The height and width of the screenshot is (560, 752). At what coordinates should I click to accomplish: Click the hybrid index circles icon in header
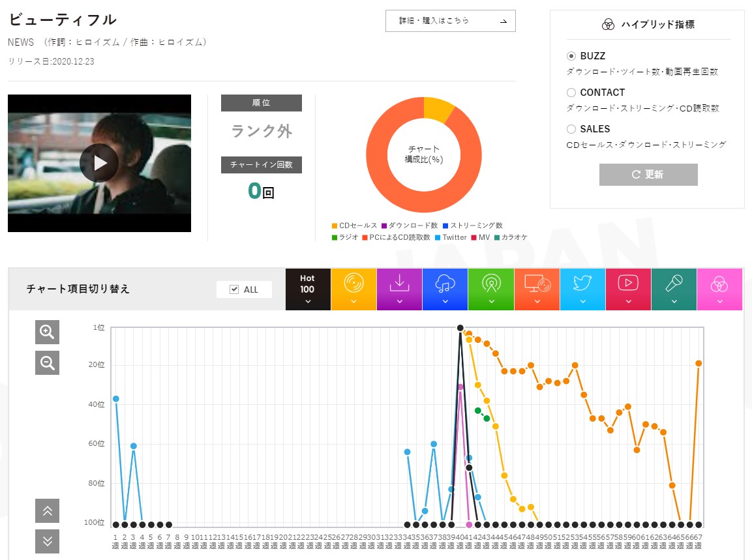[608, 25]
